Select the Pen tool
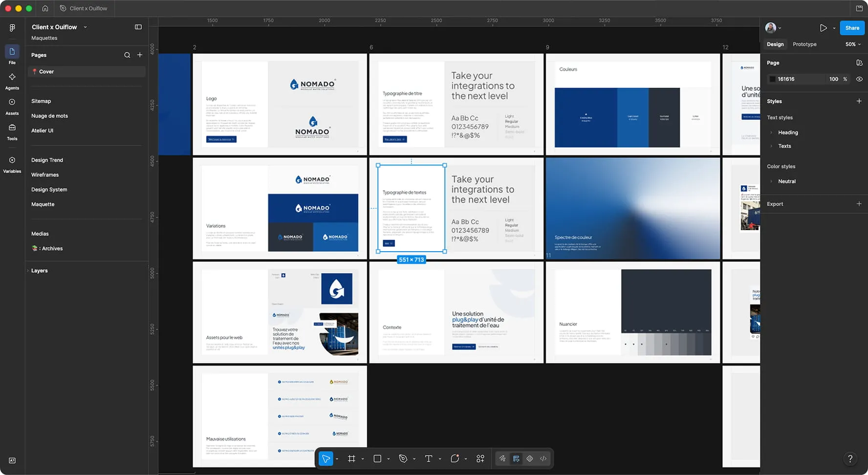This screenshot has height=475, width=868. [403, 458]
